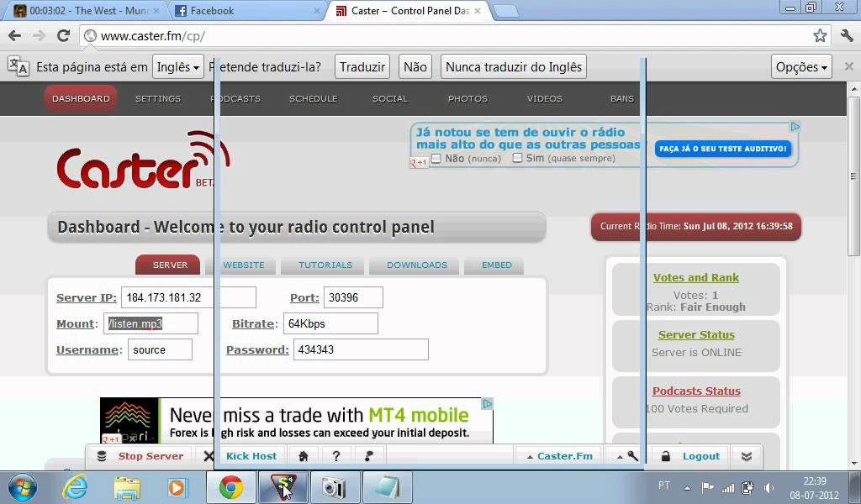The width and height of the screenshot is (861, 504).
Task: Open the Windows Start menu
Action: click(23, 487)
